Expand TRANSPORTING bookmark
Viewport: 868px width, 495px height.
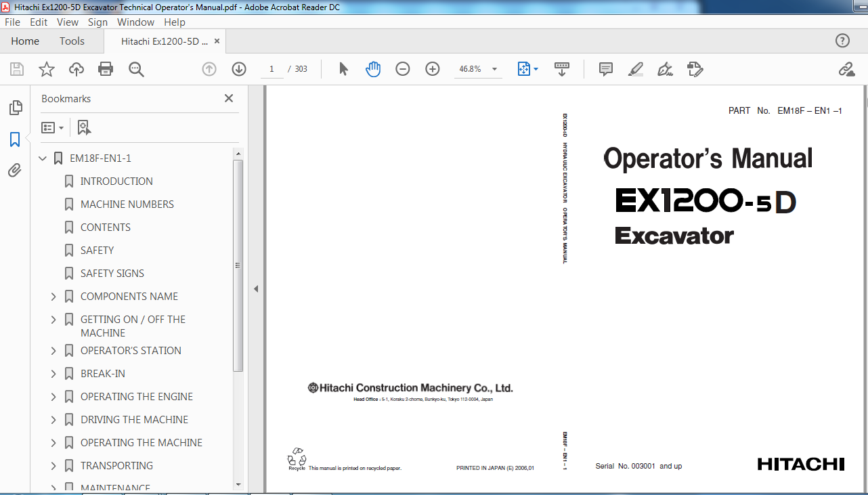pos(53,466)
